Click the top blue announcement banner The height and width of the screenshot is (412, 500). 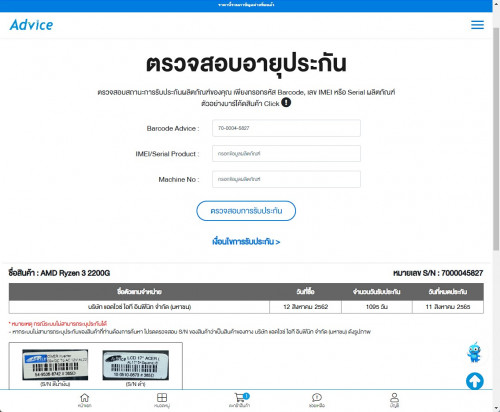[x=246, y=6]
